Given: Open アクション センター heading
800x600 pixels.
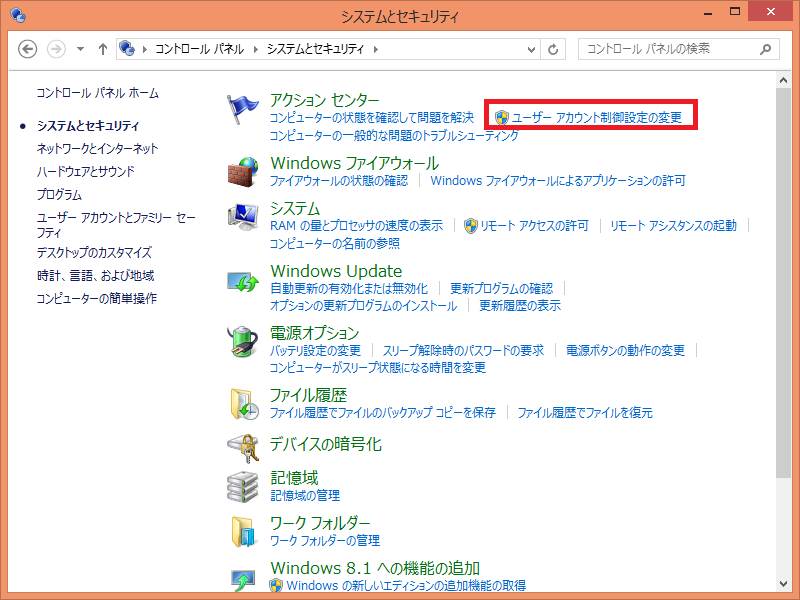Looking at the screenshot, I should tap(324, 100).
